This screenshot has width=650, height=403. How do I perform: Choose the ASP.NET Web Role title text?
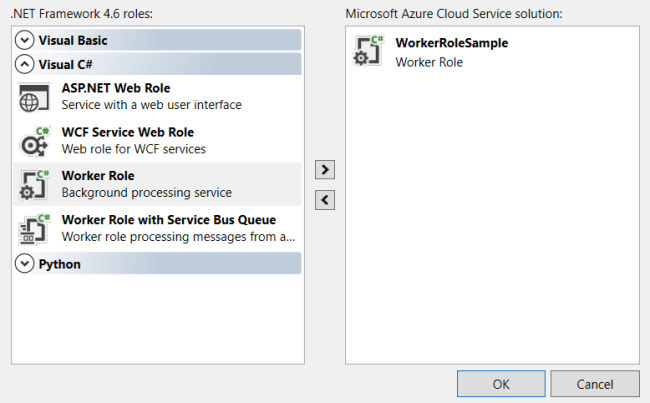coord(116,88)
